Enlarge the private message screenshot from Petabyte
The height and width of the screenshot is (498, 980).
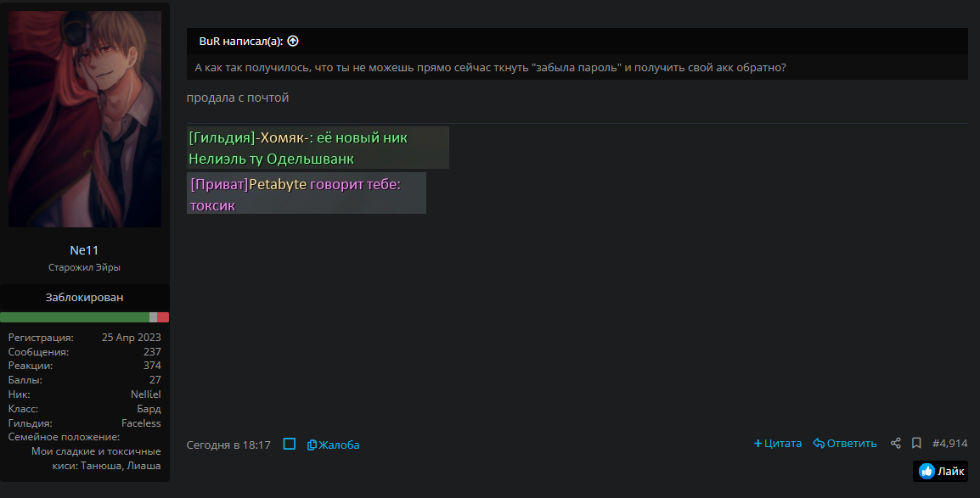(x=306, y=193)
